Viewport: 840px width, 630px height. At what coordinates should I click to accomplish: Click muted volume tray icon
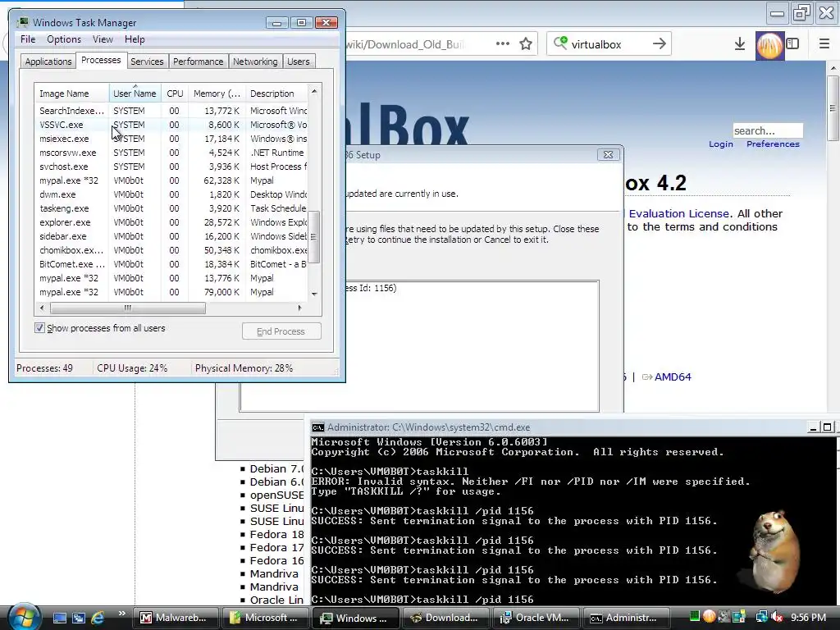(777, 617)
